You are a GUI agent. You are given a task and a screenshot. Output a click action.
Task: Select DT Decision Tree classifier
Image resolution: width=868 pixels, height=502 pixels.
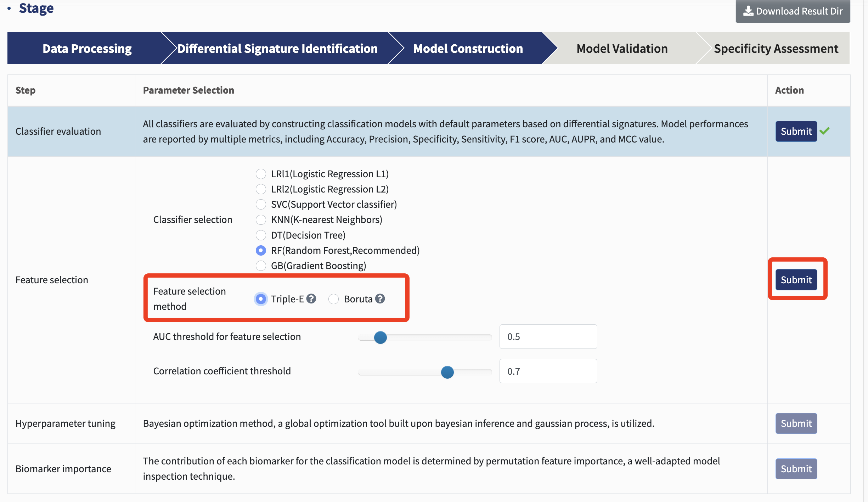261,235
